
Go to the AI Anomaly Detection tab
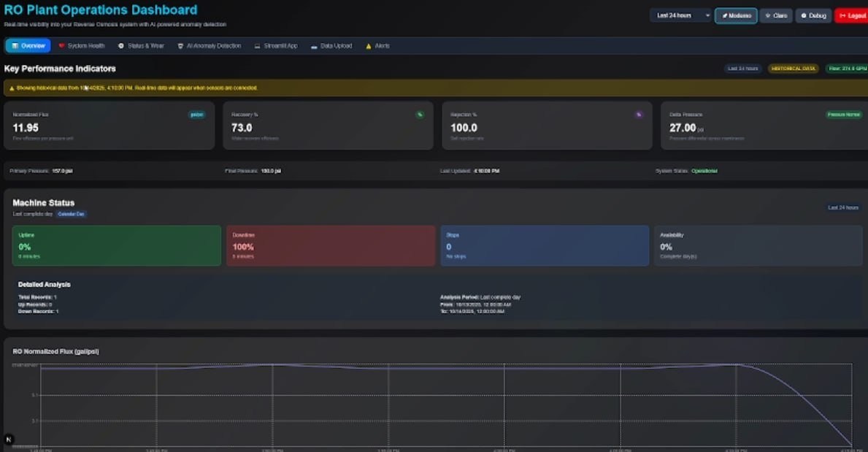click(210, 45)
